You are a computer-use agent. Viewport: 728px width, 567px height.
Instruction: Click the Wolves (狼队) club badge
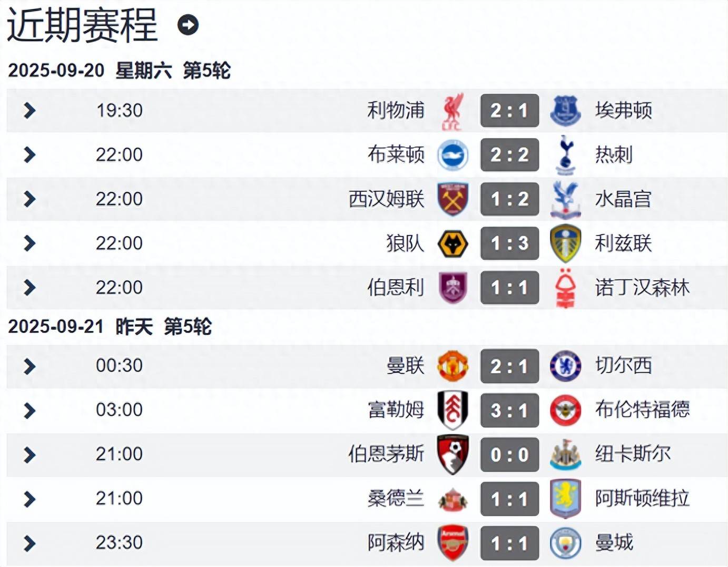pos(452,243)
